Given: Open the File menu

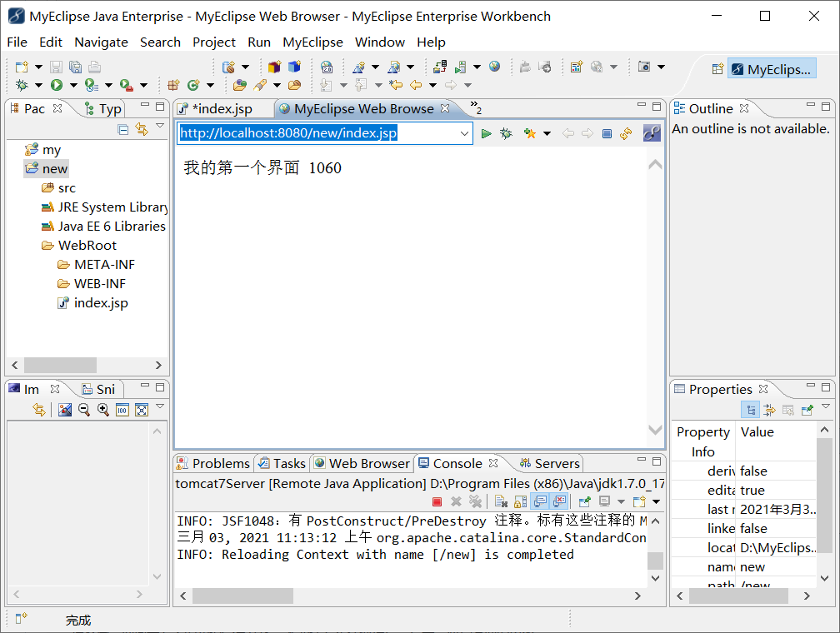Looking at the screenshot, I should [17, 42].
